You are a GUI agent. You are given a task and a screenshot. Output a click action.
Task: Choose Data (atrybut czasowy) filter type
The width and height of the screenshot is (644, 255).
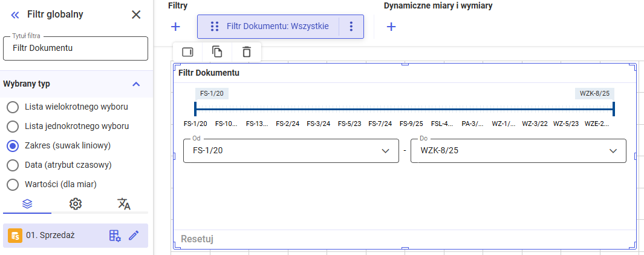pyautogui.click(x=12, y=165)
